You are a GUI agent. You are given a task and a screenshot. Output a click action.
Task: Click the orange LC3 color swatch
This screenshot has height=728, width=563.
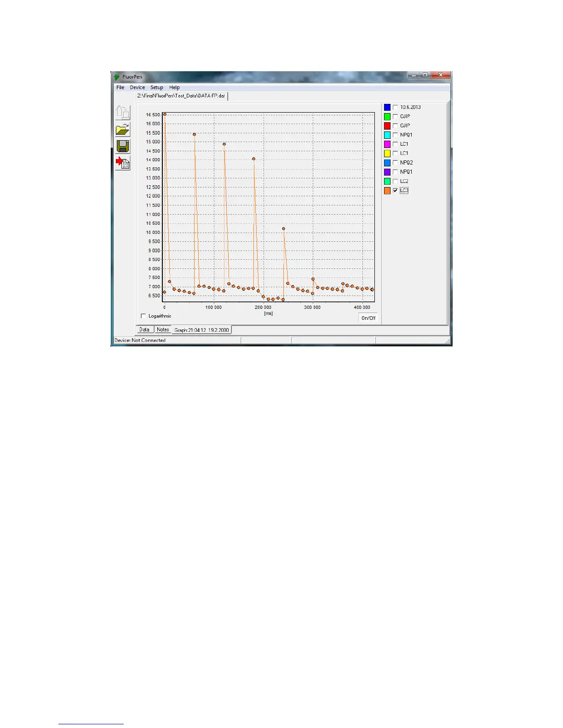387,190
